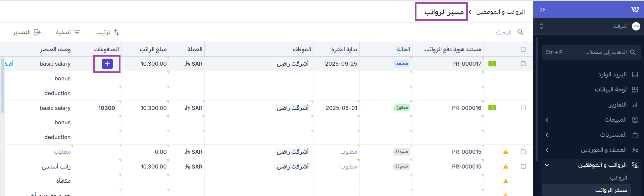Select the PR-000016 row checkbox

pyautogui.click(x=523, y=108)
